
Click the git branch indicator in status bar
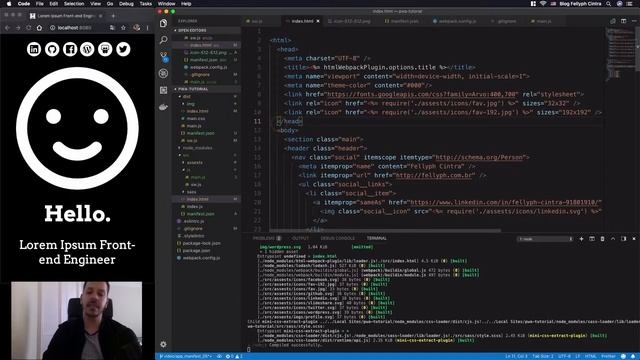point(186,356)
